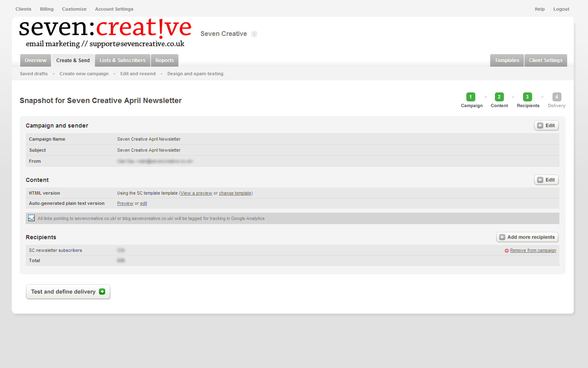Go to the Reports tab

[x=165, y=61]
